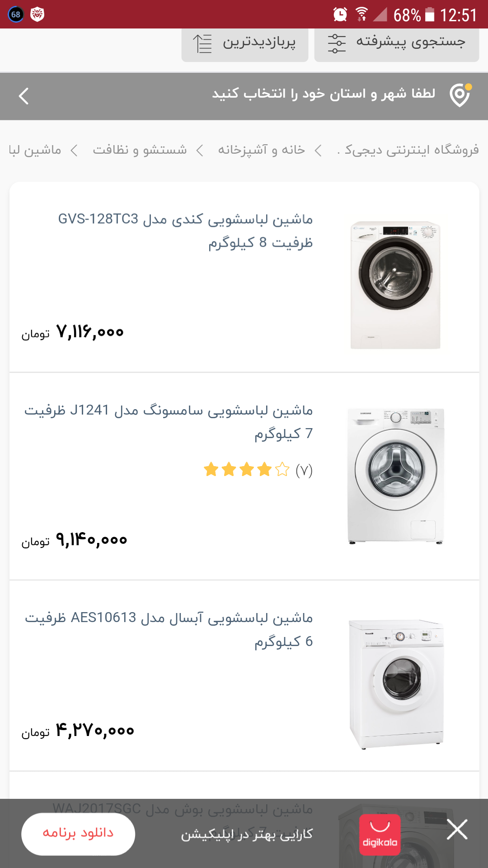
Task: Open the Candy GVS-128TC3 product title
Action: [185, 231]
